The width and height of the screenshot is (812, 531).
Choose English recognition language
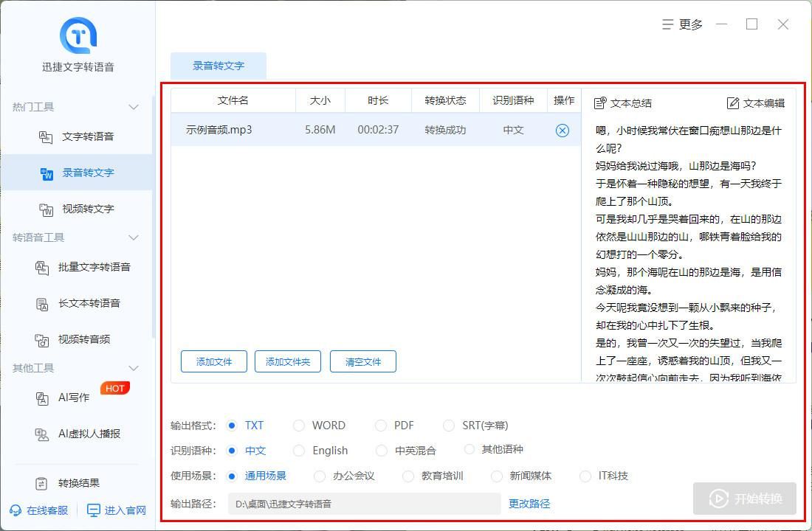[299, 451]
